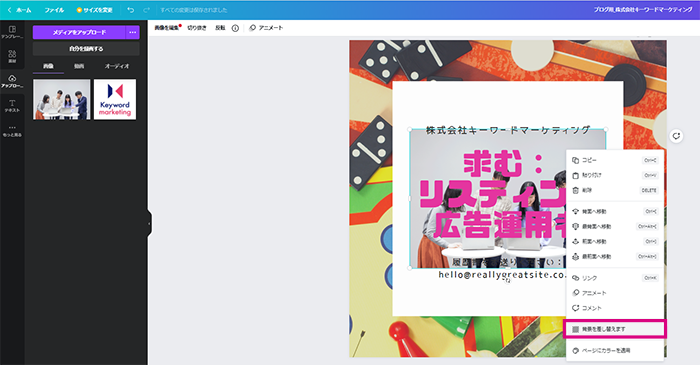Click 自分を録画する button
The image size is (700, 365).
tap(86, 49)
